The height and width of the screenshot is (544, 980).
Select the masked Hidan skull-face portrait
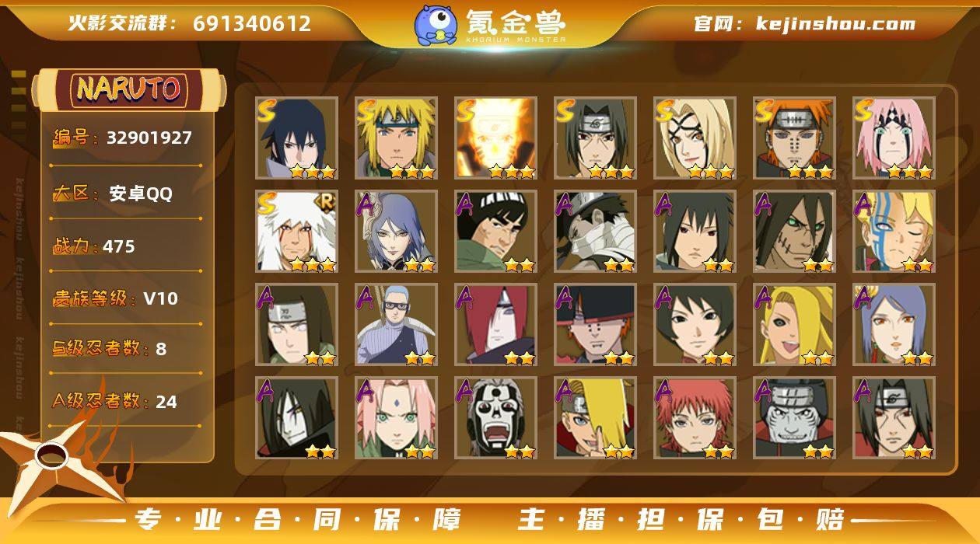(495, 418)
